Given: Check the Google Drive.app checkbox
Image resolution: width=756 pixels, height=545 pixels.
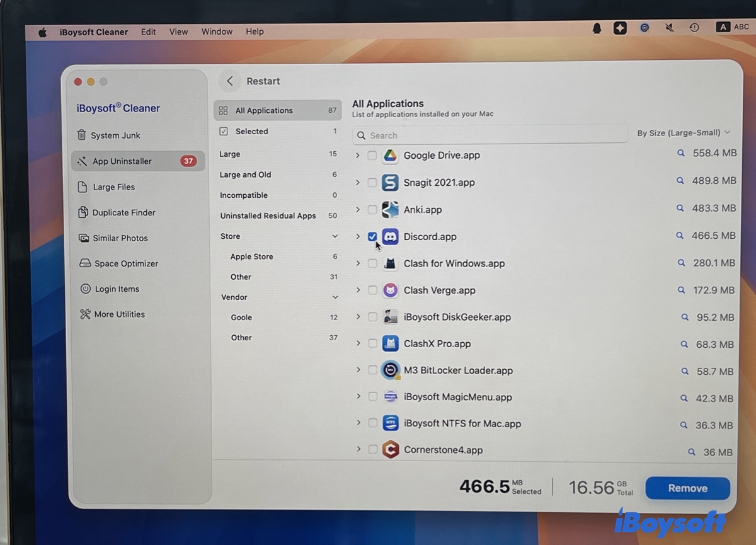Looking at the screenshot, I should 372,156.
